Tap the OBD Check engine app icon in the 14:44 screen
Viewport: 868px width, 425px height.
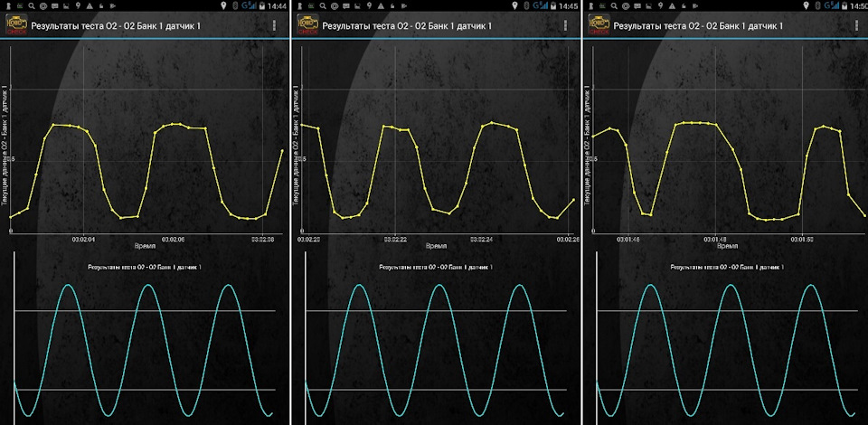click(x=16, y=25)
